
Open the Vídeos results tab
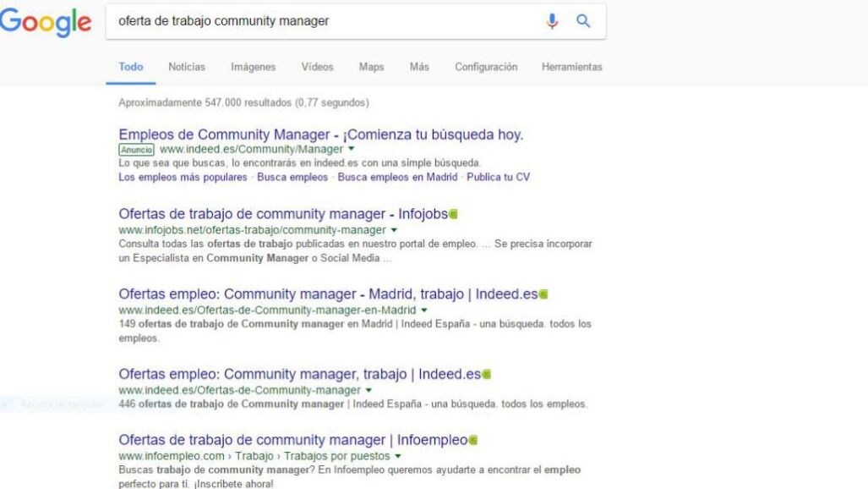(x=317, y=68)
